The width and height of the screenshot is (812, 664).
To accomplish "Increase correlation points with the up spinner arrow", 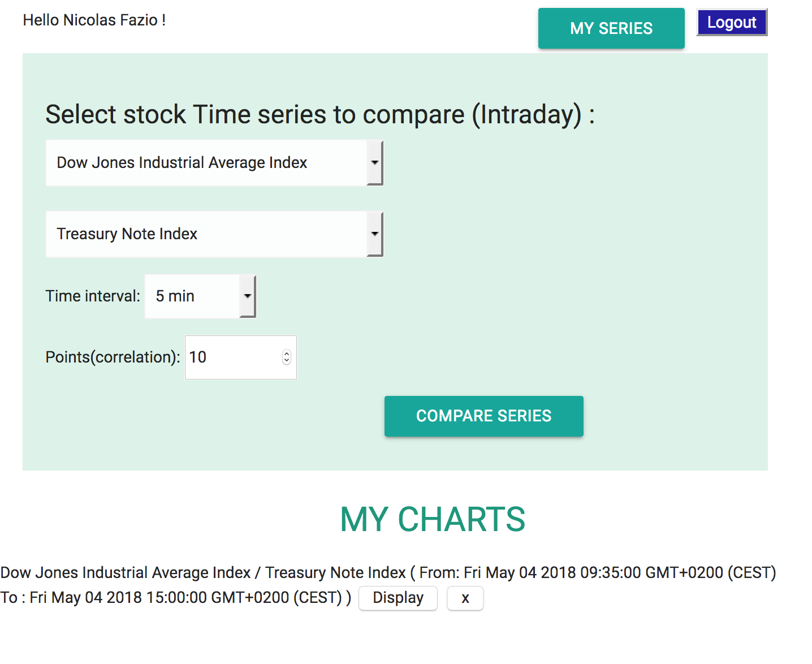I will (x=287, y=354).
